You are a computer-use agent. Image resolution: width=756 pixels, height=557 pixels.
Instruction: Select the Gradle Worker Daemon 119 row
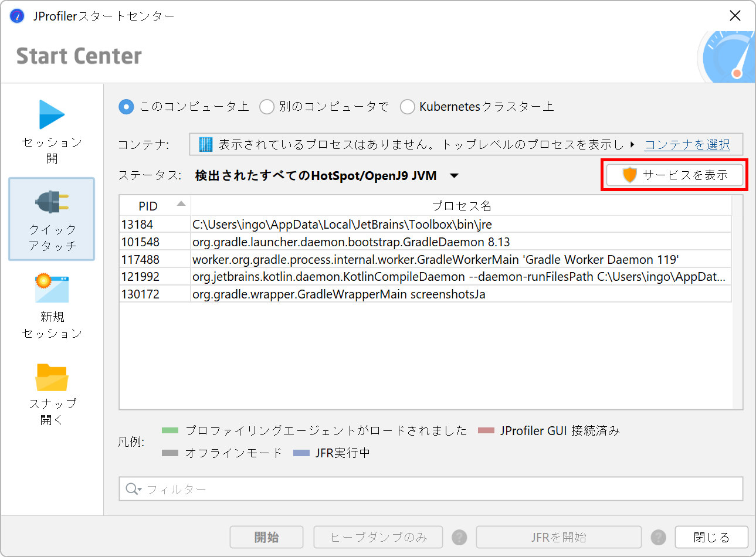425,259
